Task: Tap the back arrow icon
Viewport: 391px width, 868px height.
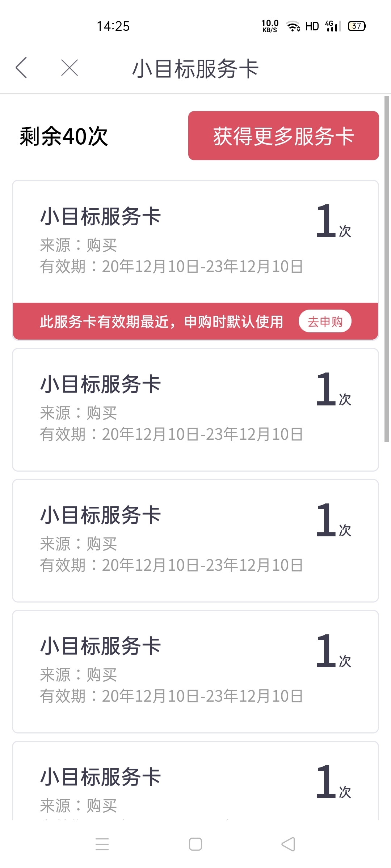Action: point(21,68)
